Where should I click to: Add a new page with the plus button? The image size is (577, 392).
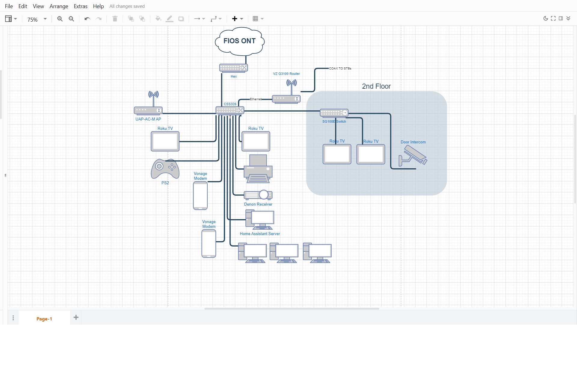76,317
